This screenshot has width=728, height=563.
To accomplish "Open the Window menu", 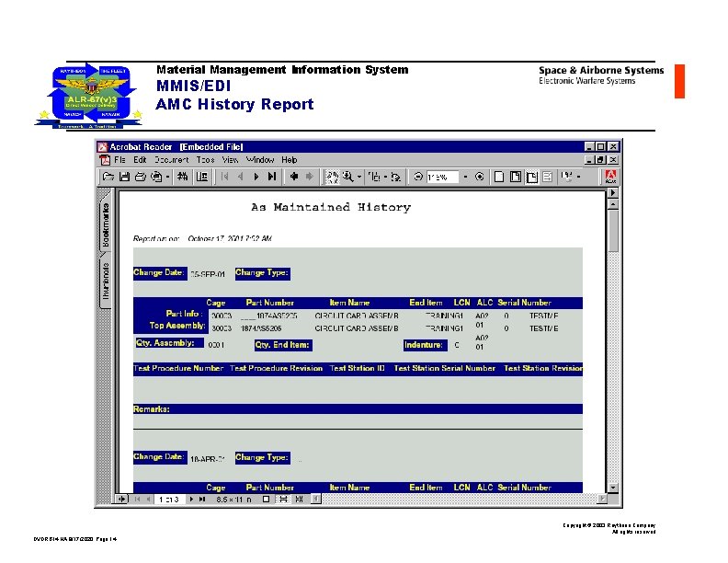I will point(260,160).
